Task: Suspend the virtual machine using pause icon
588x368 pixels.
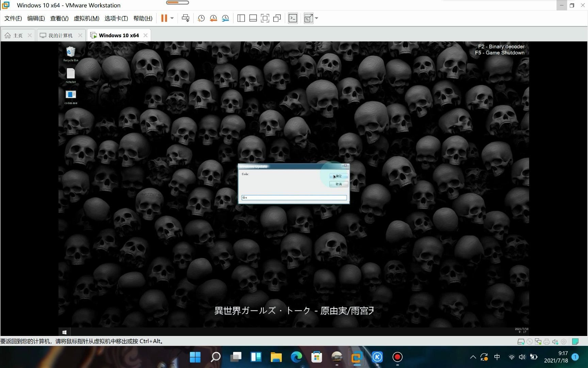Action: [x=164, y=18]
